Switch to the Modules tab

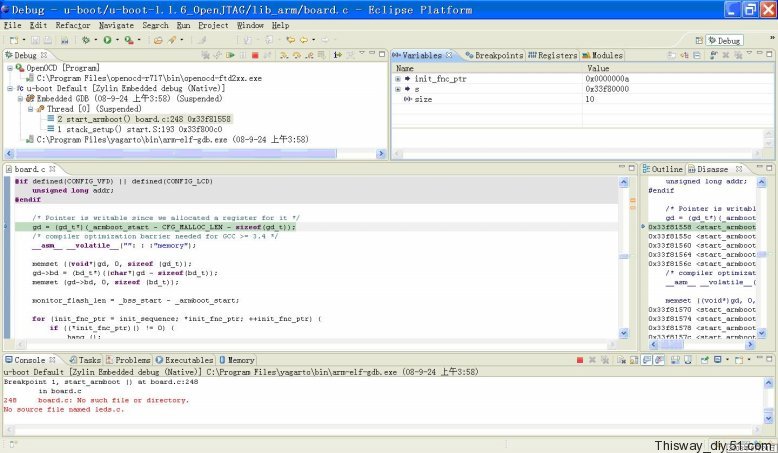pyautogui.click(x=602, y=56)
